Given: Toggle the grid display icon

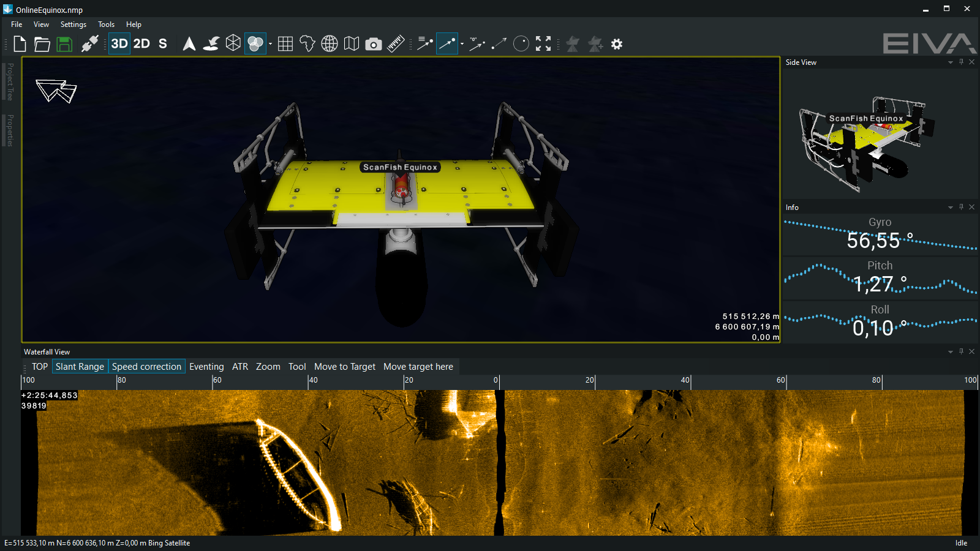Looking at the screenshot, I should [x=285, y=44].
